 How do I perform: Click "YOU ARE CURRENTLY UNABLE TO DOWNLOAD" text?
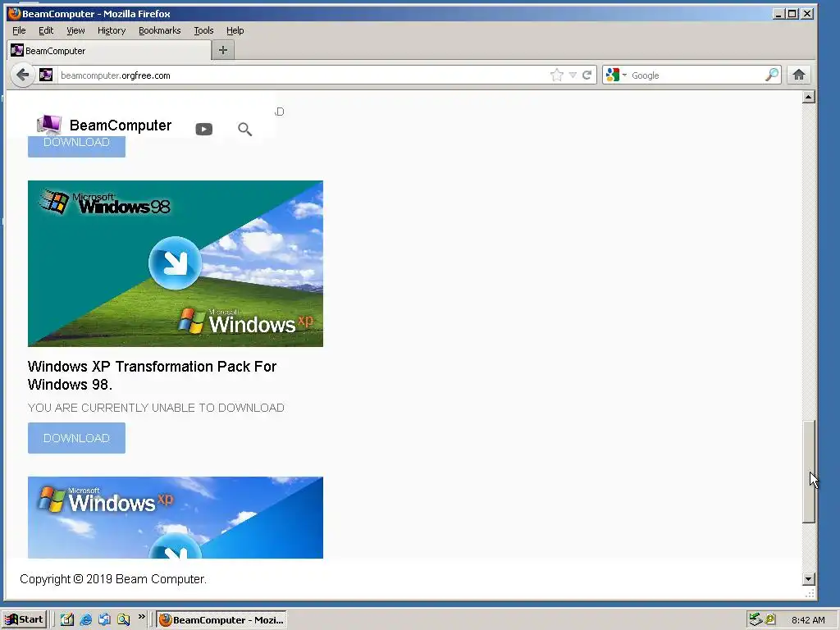click(x=156, y=409)
